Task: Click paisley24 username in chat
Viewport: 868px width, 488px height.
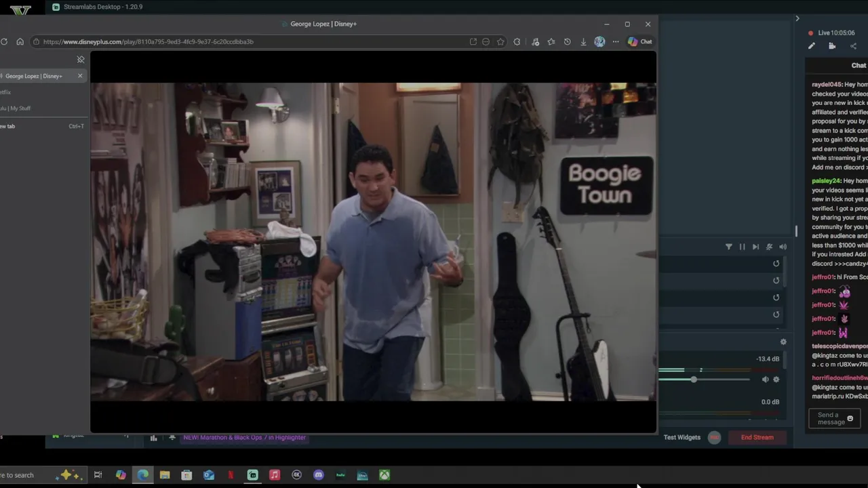Action: pyautogui.click(x=826, y=181)
